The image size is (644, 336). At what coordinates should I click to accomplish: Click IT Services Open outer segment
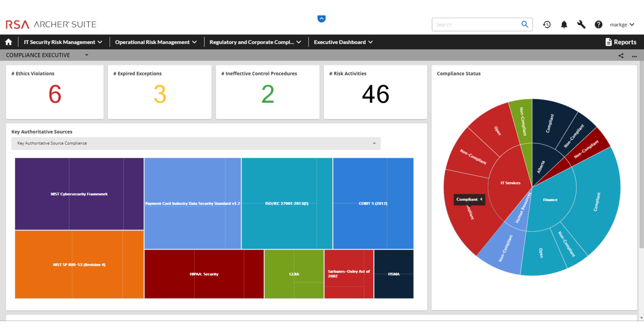click(497, 130)
